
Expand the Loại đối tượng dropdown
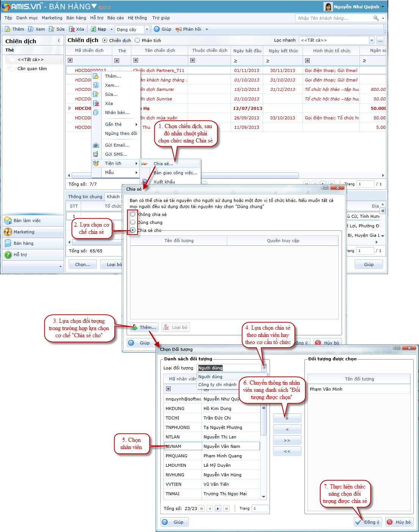pyautogui.click(x=264, y=368)
